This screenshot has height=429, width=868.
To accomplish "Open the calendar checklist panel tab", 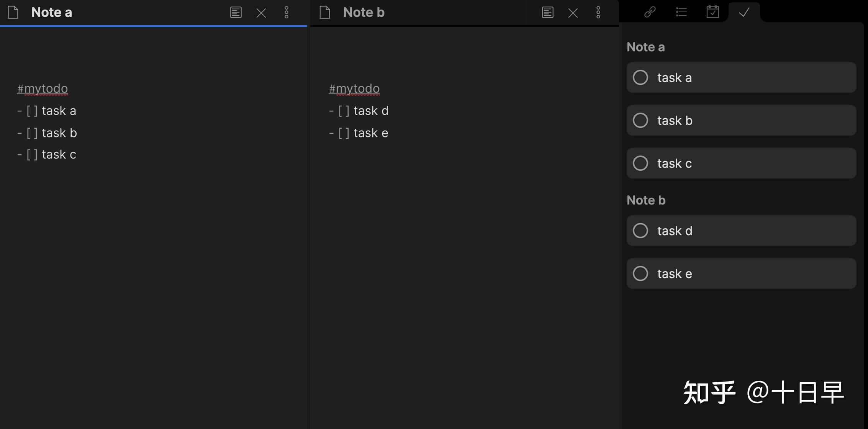I will (712, 12).
